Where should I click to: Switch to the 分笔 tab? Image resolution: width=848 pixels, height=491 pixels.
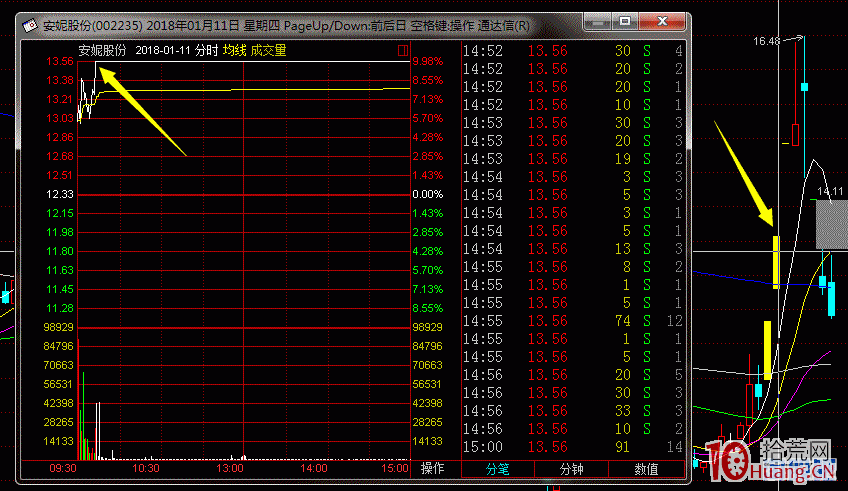(x=498, y=469)
